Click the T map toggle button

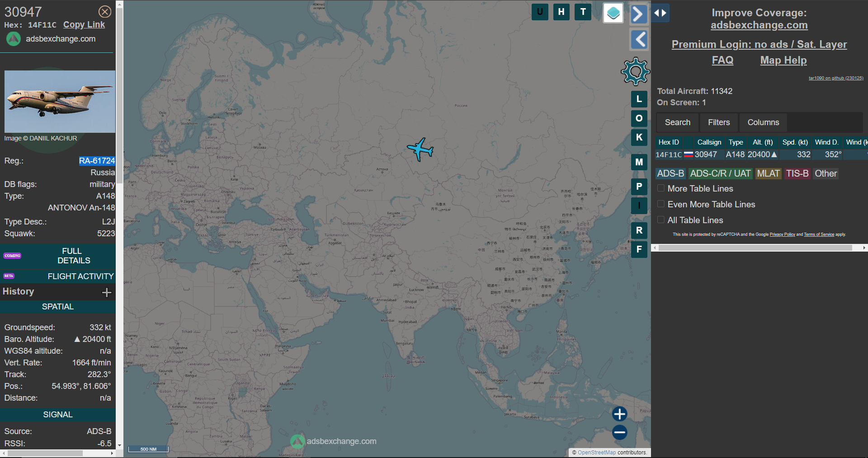click(583, 12)
